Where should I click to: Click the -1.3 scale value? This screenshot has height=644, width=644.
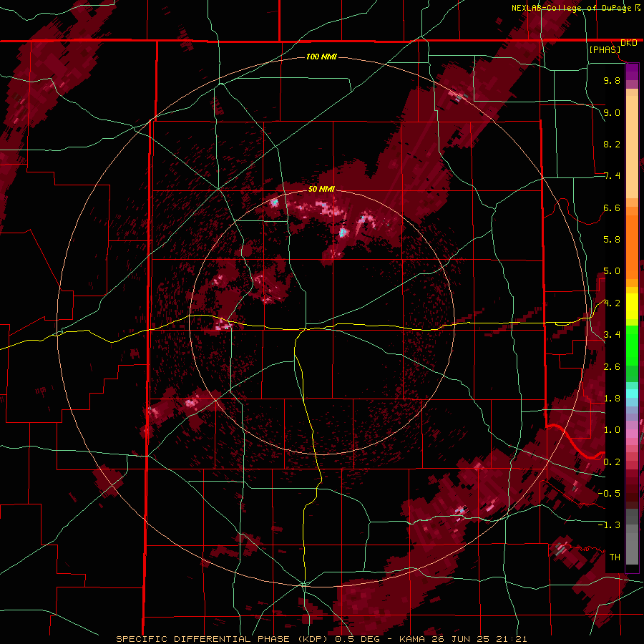[609, 525]
